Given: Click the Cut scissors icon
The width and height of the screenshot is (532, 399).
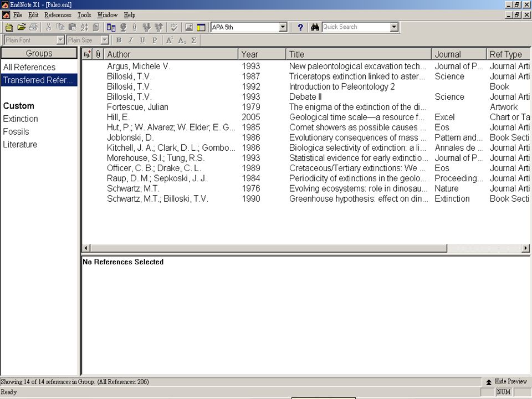Looking at the screenshot, I should [48, 27].
